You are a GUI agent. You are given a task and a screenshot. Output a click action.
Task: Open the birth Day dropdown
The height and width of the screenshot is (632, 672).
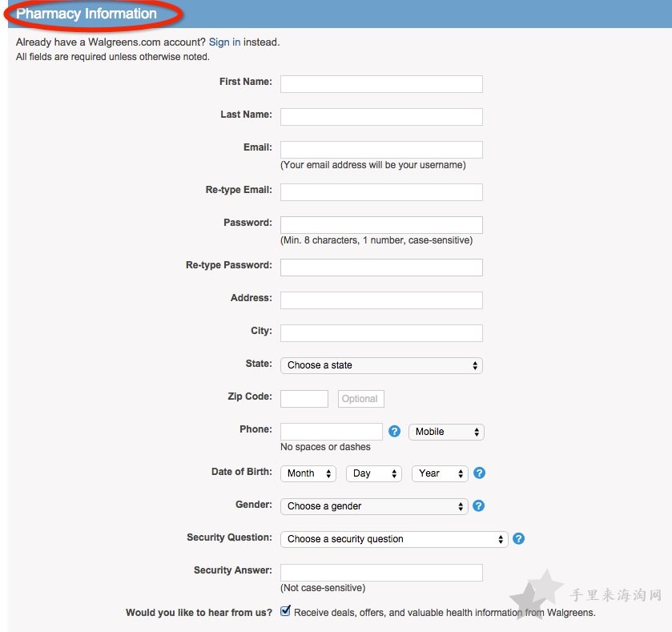[374, 473]
